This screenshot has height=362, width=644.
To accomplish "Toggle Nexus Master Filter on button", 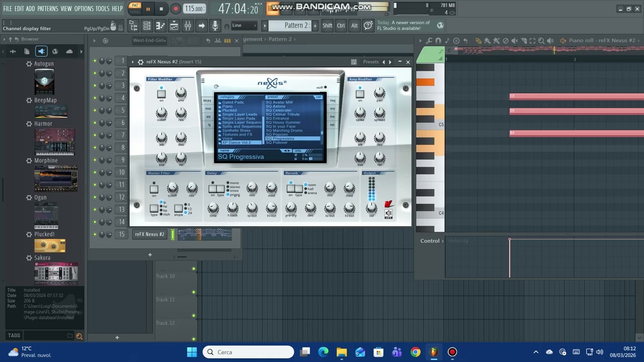I will tap(154, 190).
